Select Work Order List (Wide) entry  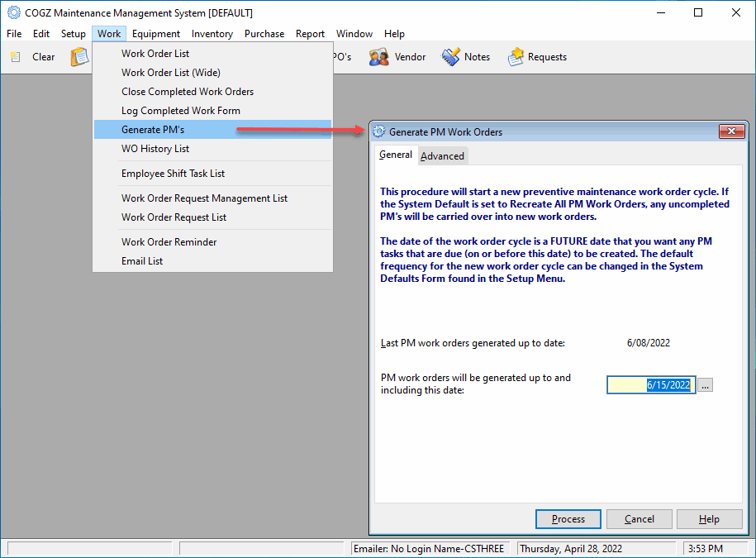[x=212, y=73]
